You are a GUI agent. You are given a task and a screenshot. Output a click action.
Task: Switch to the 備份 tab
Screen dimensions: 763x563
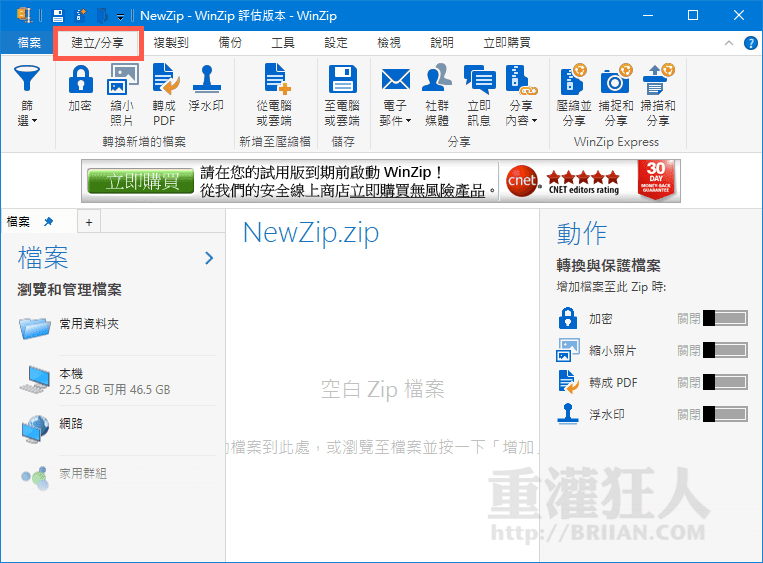click(230, 43)
